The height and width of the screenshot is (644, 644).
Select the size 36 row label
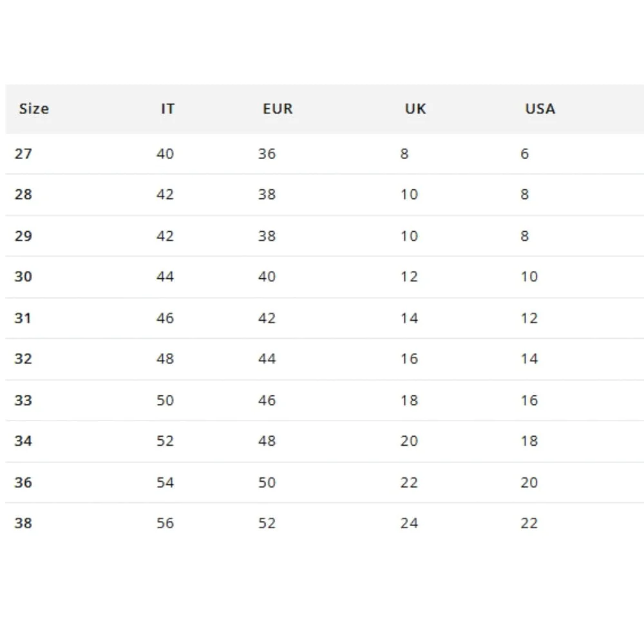[x=23, y=482]
